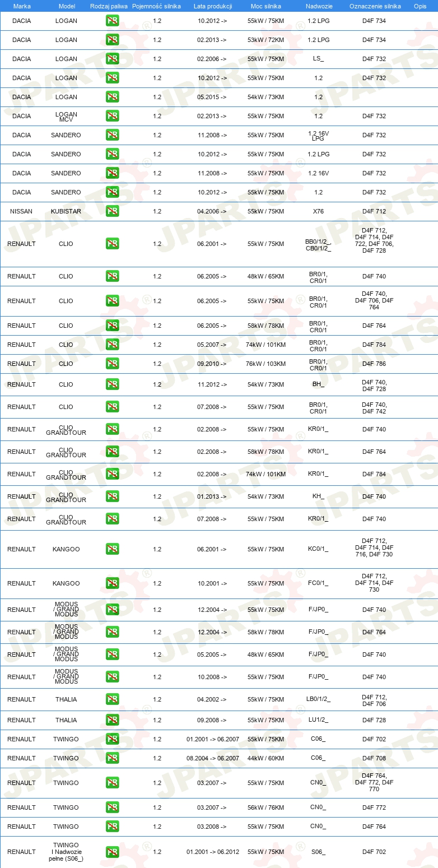Screen dimensions: 438x868
Task: Click the fuel icon for the Twingo 56kW / 76KM row
Action: (x=112, y=807)
